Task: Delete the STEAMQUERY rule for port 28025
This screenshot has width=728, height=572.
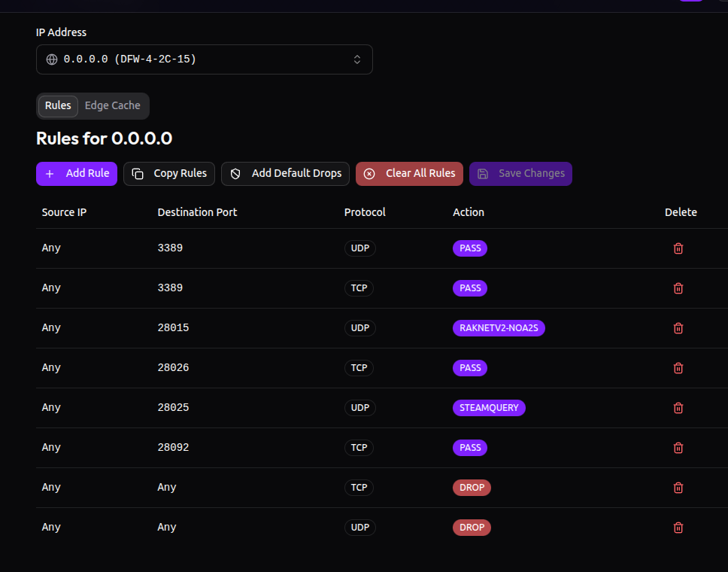Action: [678, 407]
